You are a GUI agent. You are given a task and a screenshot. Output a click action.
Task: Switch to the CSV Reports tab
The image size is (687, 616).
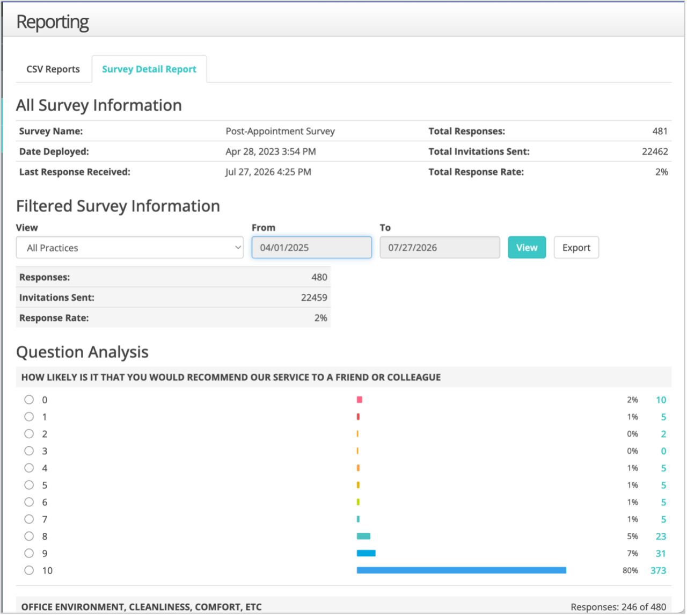[x=53, y=69]
